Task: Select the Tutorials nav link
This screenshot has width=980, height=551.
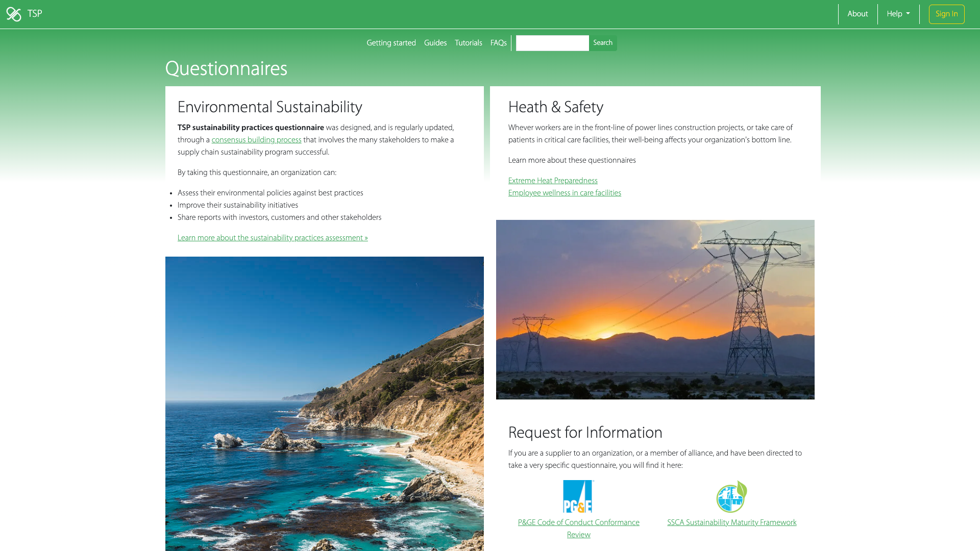Action: pyautogui.click(x=468, y=43)
